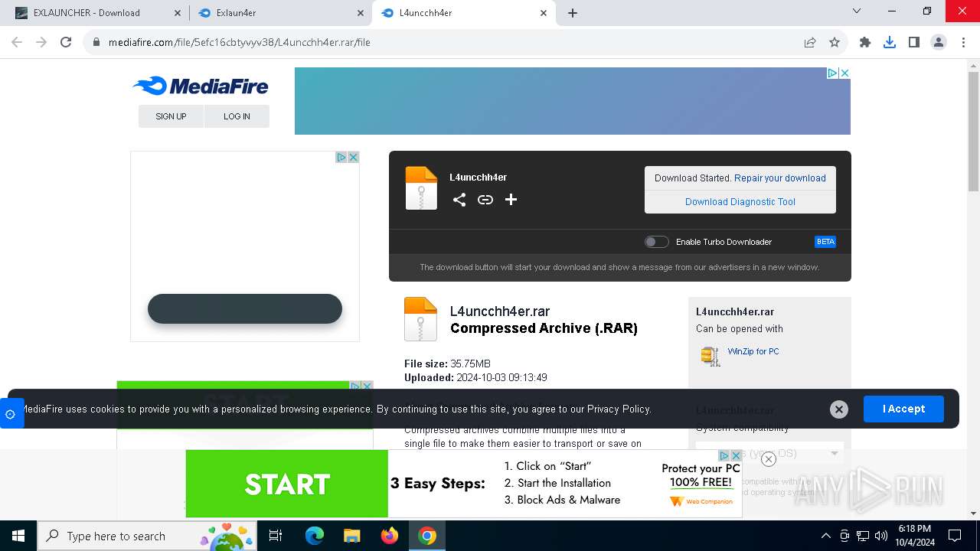This screenshot has height=551, width=980.
Task: Open the Download Diagnostic Tool link
Action: pos(740,202)
